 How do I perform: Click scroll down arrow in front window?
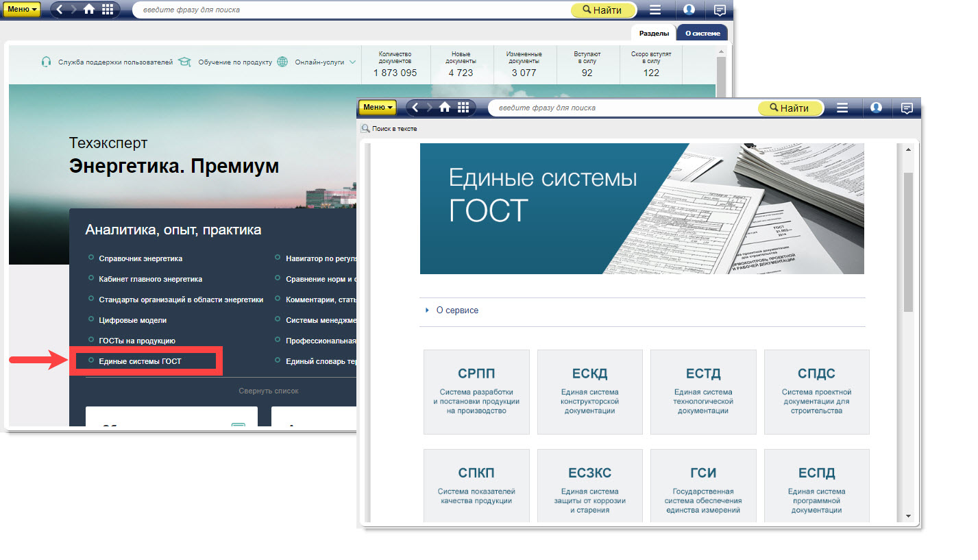click(908, 515)
